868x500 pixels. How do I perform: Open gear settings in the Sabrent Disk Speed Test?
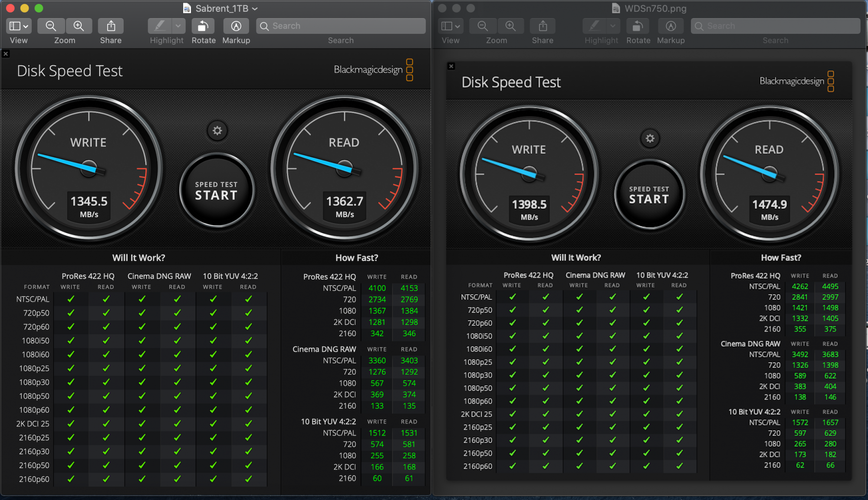217,131
